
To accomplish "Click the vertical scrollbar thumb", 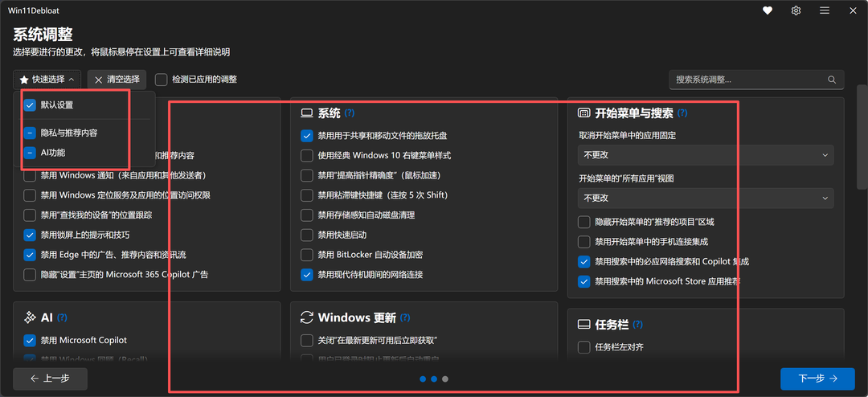I will pyautogui.click(x=860, y=137).
